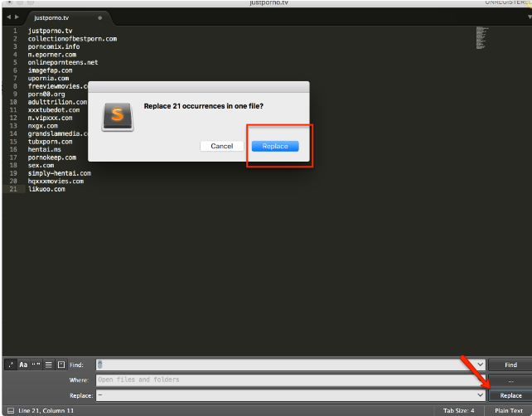This screenshot has height=416, width=532.
Task: Toggle use buffer results option
Action: [61, 365]
